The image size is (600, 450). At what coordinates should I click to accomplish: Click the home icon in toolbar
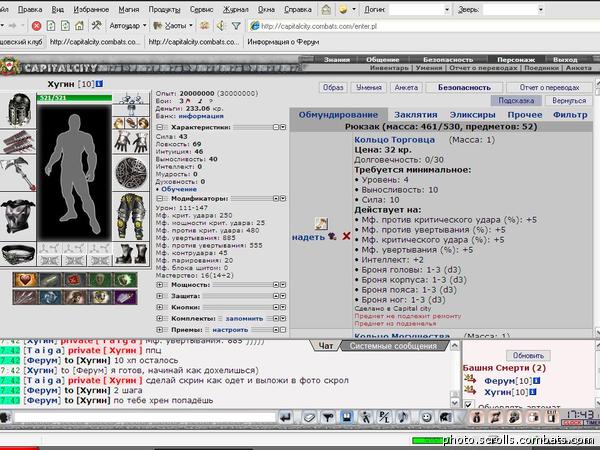[x=79, y=26]
